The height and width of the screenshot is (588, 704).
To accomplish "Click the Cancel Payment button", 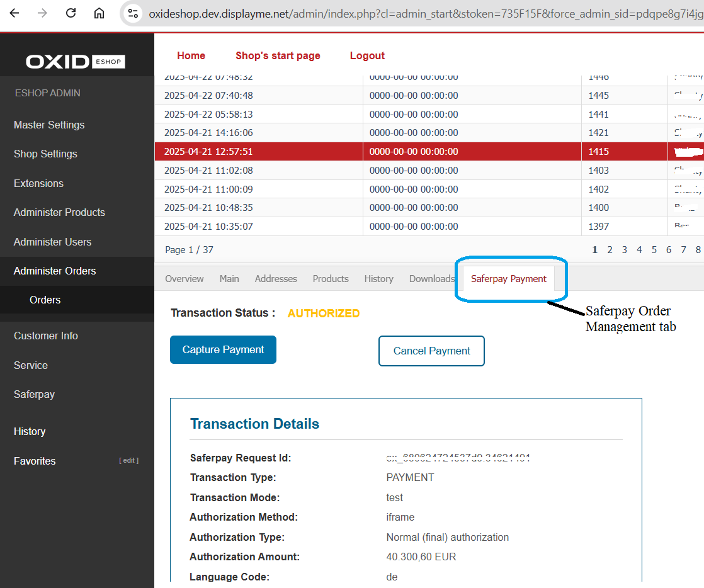I will (431, 351).
